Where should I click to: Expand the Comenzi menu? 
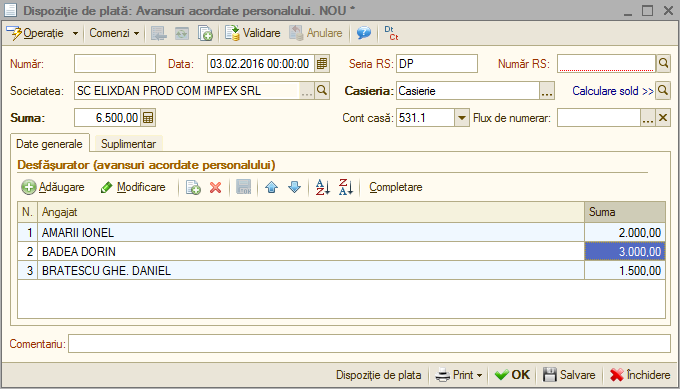pyautogui.click(x=114, y=33)
